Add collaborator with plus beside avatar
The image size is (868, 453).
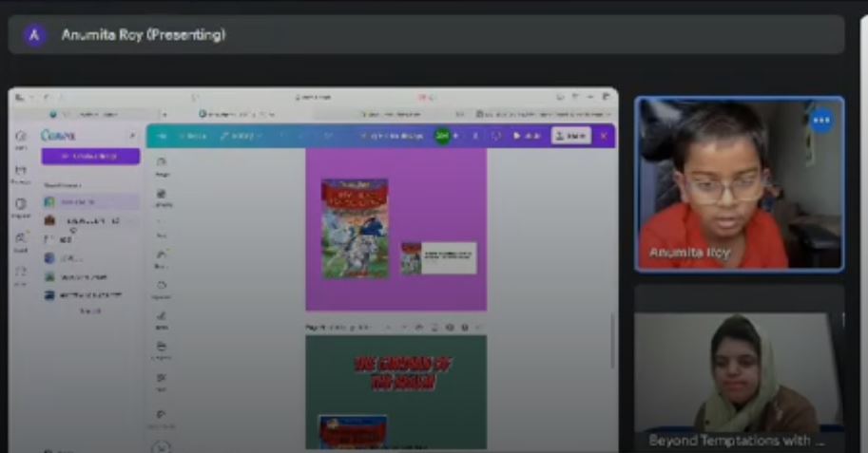(x=456, y=136)
